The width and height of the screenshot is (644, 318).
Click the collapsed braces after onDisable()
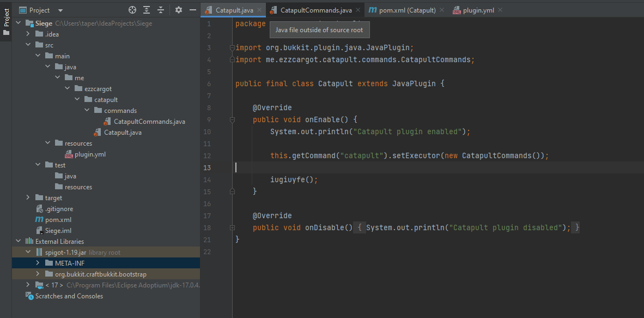click(360, 227)
